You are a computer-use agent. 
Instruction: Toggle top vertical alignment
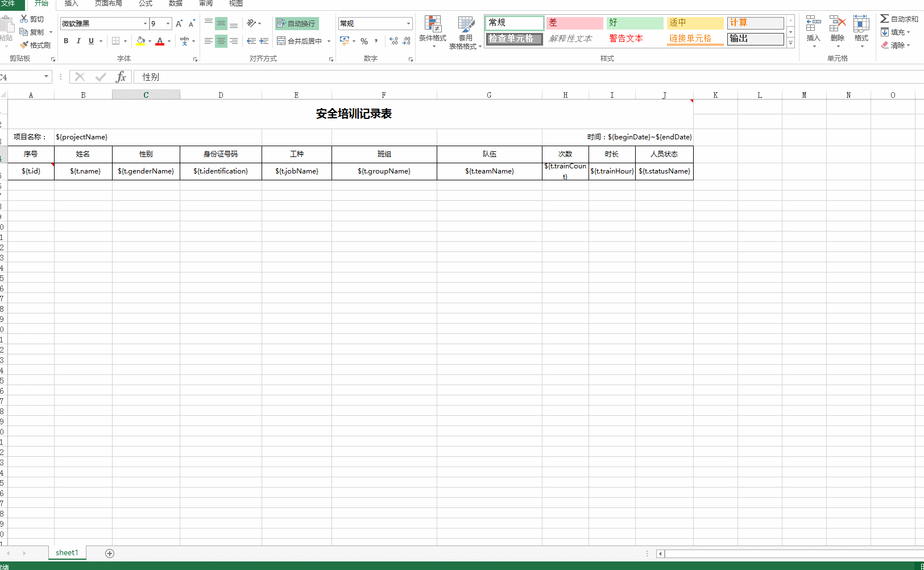(209, 23)
